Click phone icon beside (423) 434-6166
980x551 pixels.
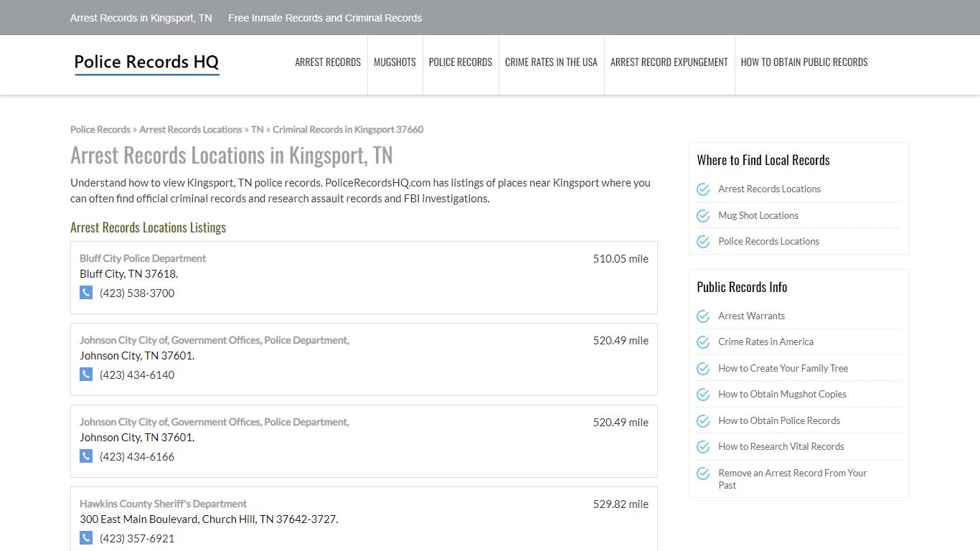pyautogui.click(x=86, y=456)
